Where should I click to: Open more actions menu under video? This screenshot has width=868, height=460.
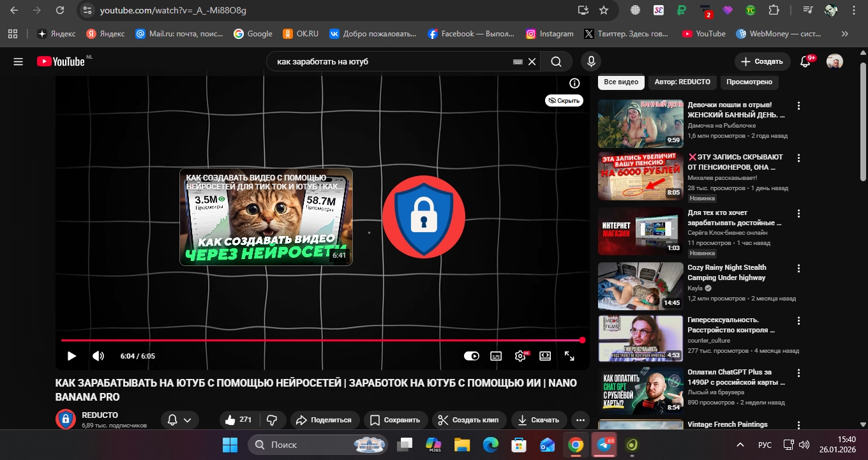point(580,420)
